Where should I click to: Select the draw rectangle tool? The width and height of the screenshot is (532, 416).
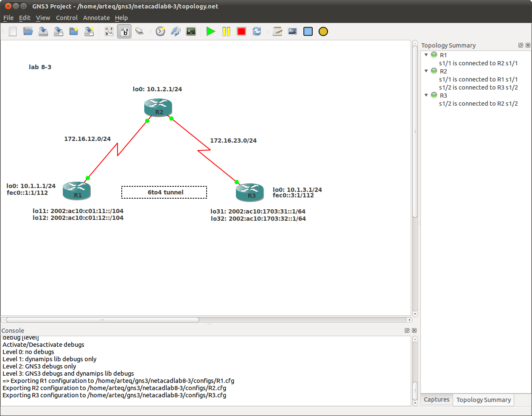coord(308,31)
